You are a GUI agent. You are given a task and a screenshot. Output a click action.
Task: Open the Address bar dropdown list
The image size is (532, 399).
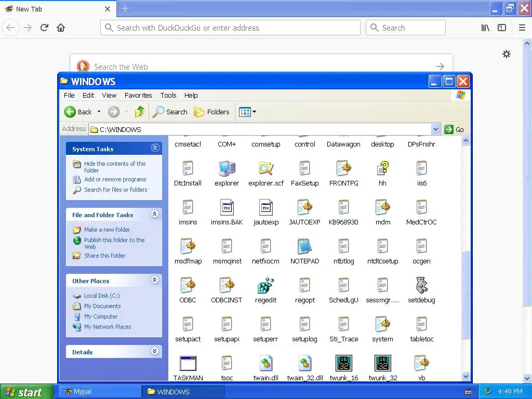pyautogui.click(x=436, y=129)
